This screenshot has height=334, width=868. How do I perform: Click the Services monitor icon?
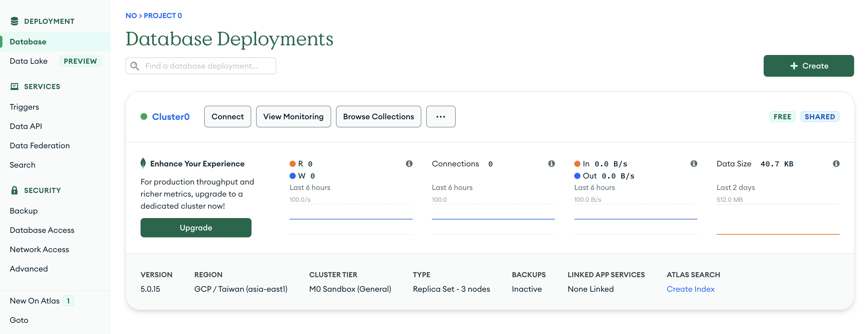tap(14, 86)
